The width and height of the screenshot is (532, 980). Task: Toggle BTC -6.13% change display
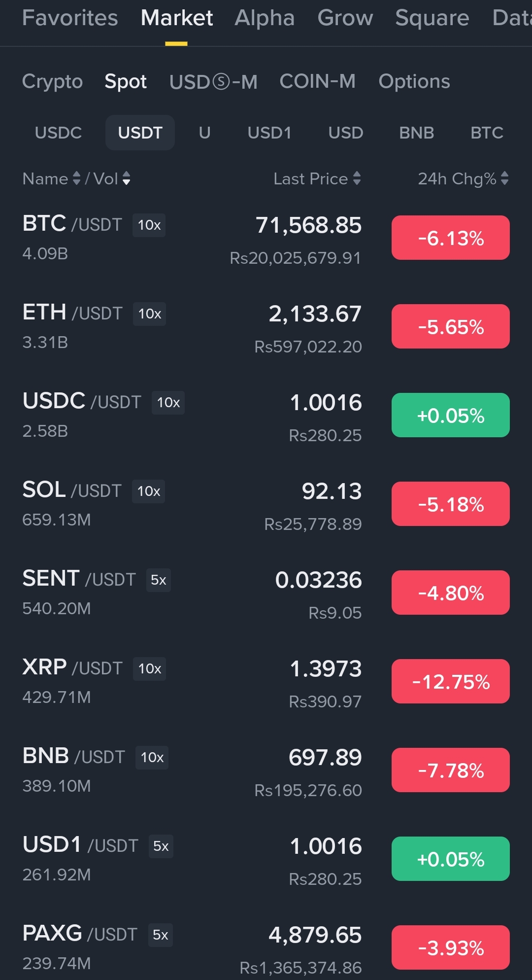pos(450,238)
